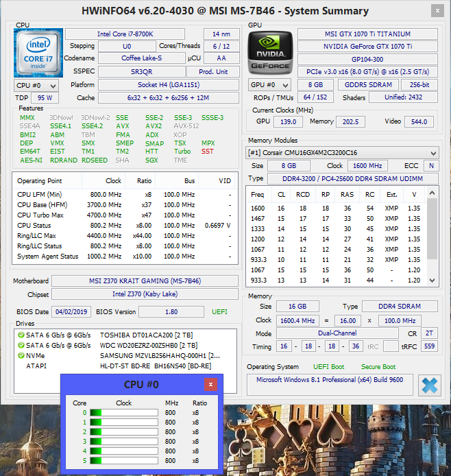Click the Cache 6x32 + 6x32 field
The width and height of the screenshot is (451, 476).
(x=169, y=98)
